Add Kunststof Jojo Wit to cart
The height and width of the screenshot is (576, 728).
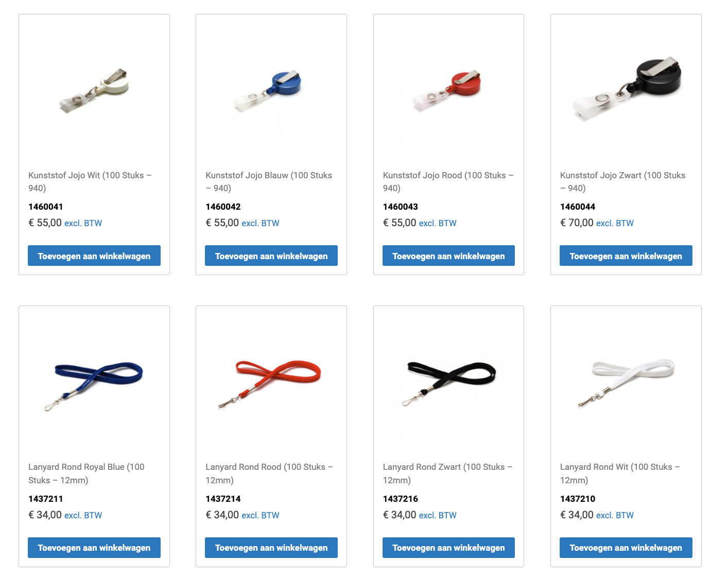pyautogui.click(x=94, y=256)
